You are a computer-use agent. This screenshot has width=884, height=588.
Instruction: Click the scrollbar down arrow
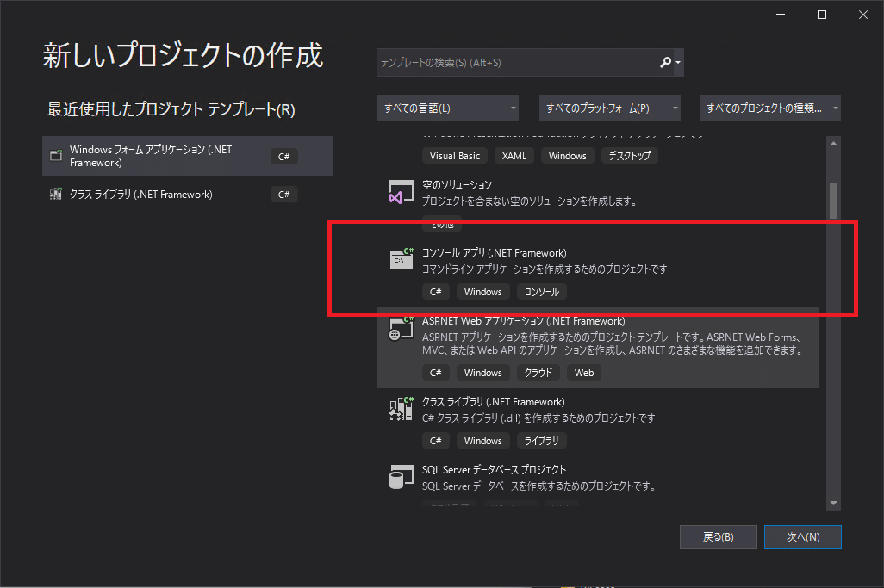pos(833,503)
